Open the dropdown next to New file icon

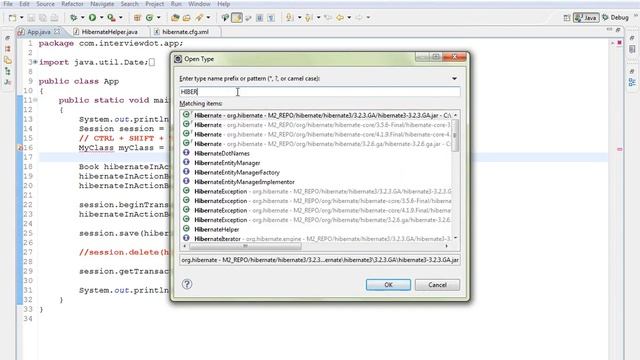point(22,18)
